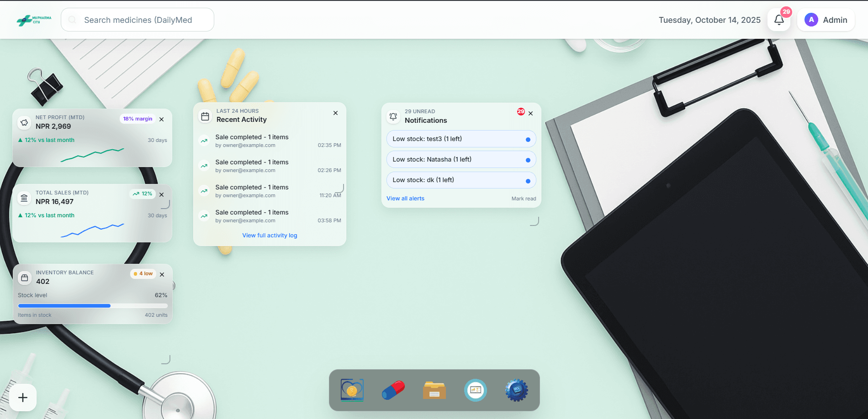Open the Admin account menu
868x419 pixels.
826,20
